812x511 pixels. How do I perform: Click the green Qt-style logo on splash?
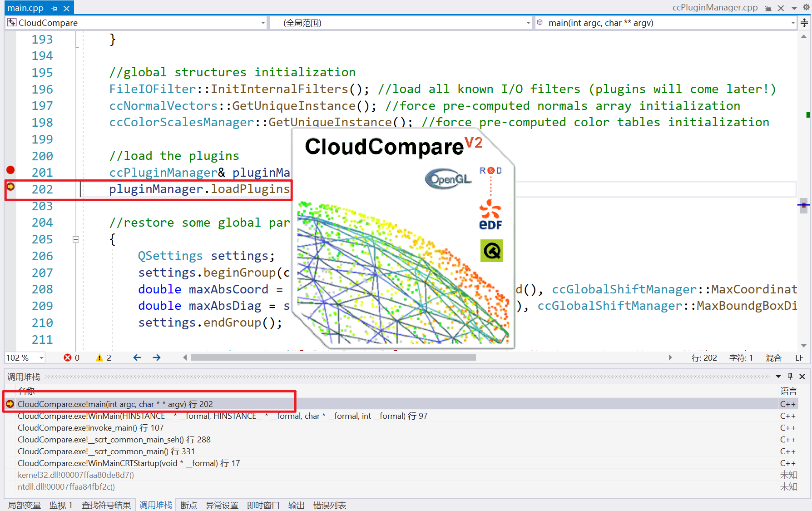click(x=492, y=251)
